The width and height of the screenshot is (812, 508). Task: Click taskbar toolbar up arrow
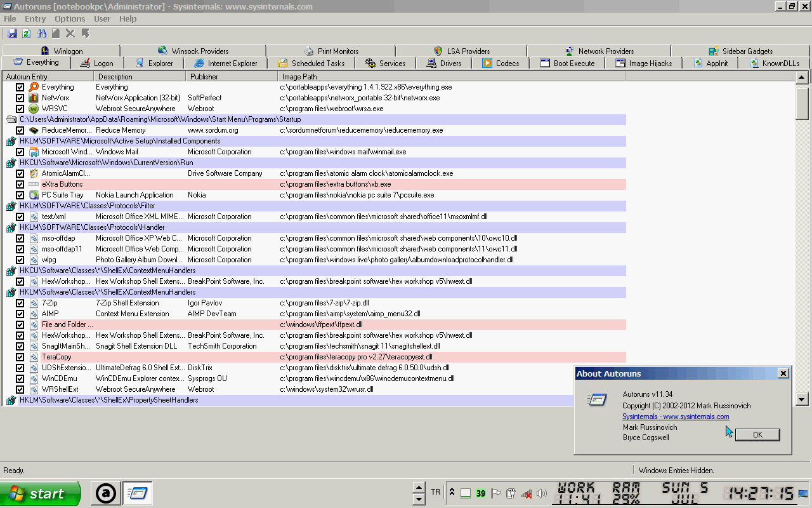418,488
